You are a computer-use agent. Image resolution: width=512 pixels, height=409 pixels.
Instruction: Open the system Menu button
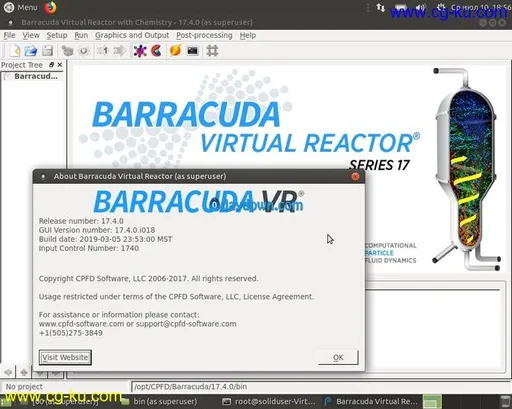pos(20,7)
